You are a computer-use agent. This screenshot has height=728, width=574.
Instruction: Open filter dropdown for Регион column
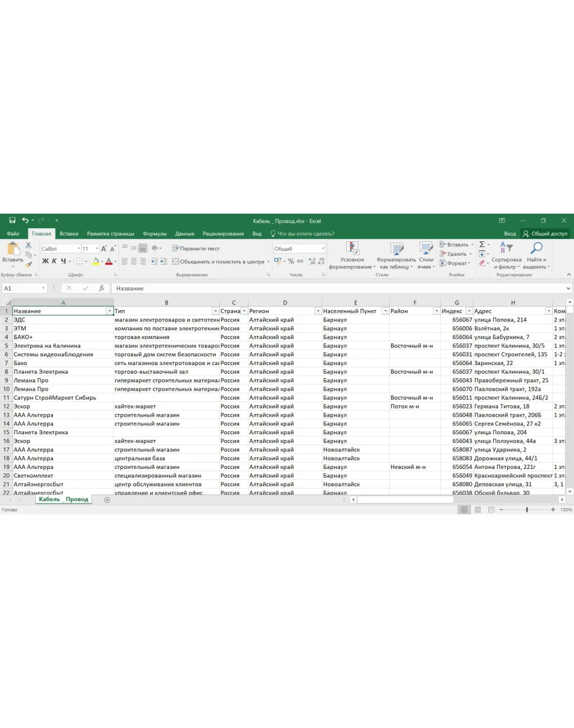[x=318, y=311]
